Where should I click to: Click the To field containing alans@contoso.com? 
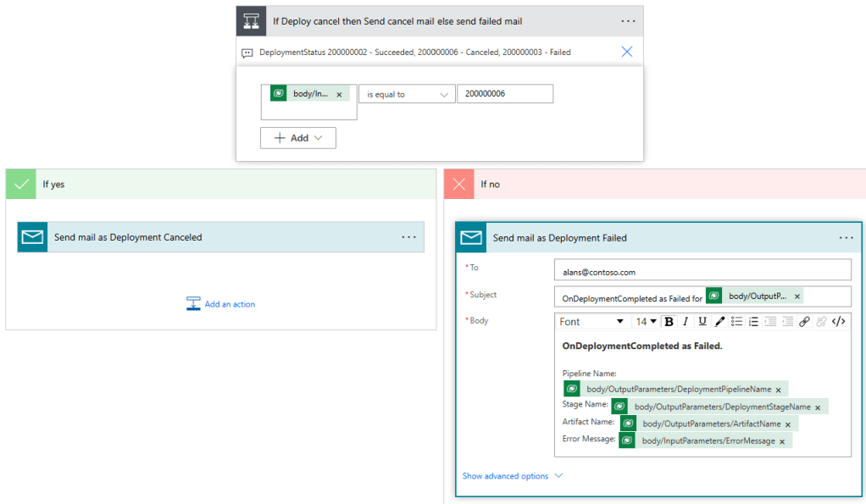(702, 272)
